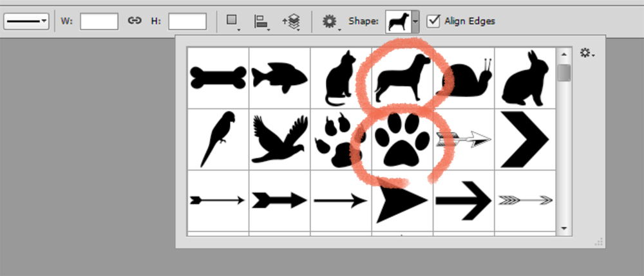
Task: Choose the solid arrowhead triangle shape
Action: [402, 201]
